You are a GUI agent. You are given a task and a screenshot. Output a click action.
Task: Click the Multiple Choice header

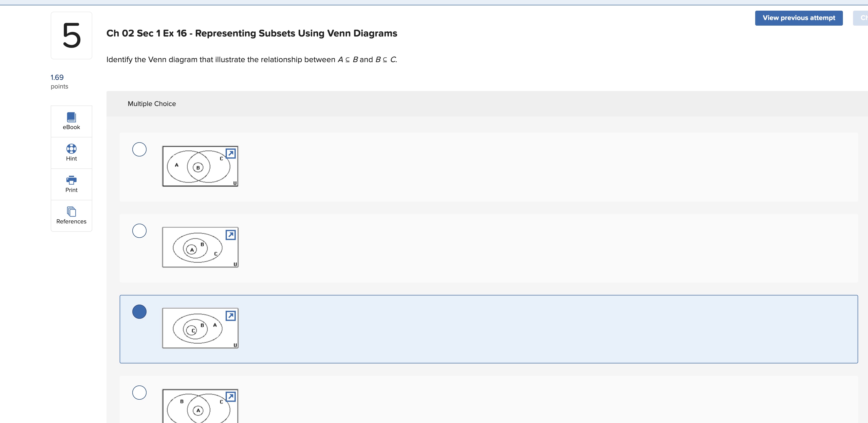[152, 103]
